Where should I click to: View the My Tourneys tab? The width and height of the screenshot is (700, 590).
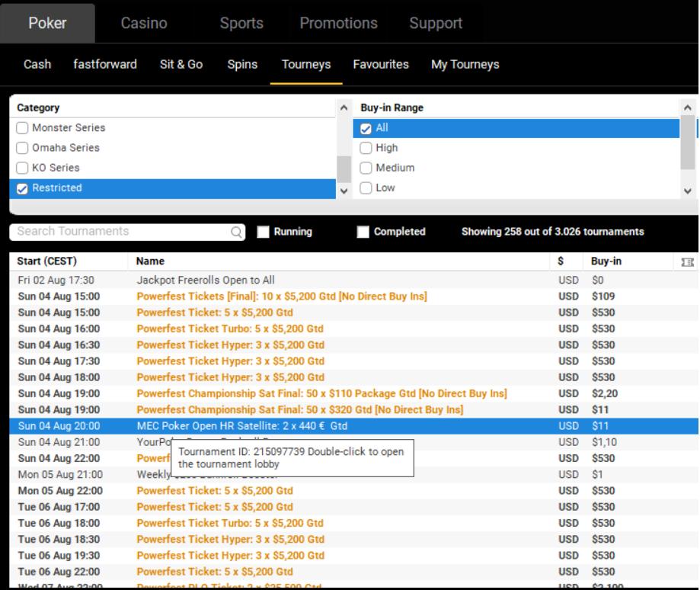[465, 64]
